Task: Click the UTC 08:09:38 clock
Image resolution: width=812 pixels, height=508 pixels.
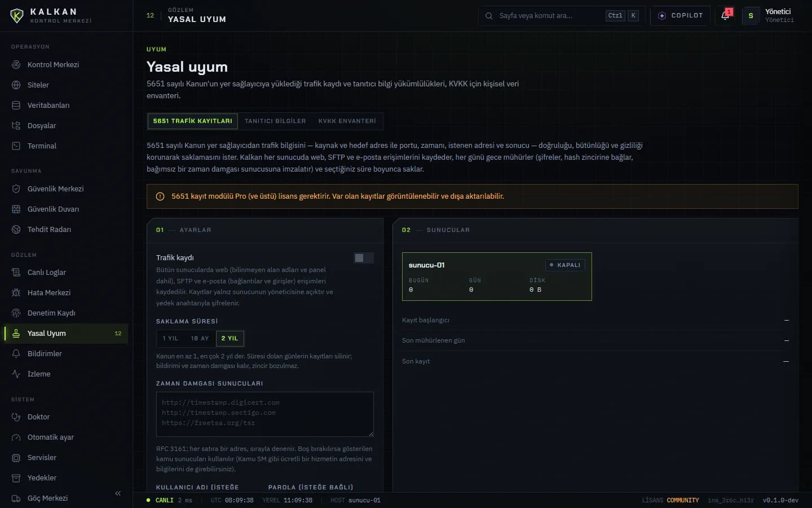Action: [x=232, y=500]
